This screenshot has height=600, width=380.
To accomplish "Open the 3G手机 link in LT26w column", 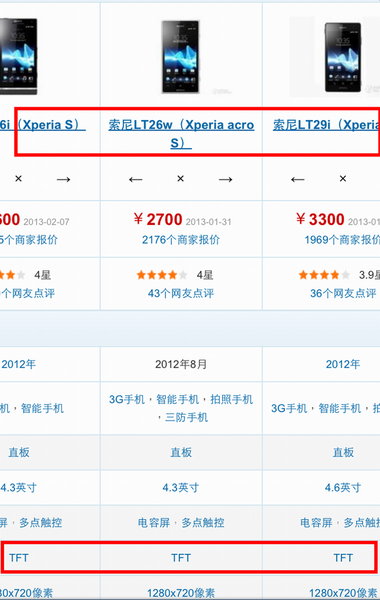I will point(127,399).
